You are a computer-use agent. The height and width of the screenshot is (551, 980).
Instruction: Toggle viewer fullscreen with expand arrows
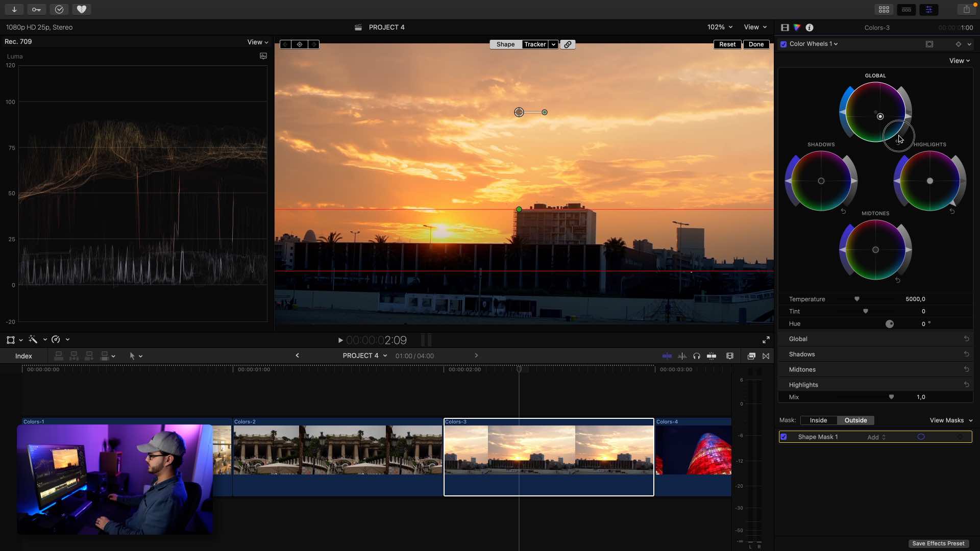pos(766,340)
